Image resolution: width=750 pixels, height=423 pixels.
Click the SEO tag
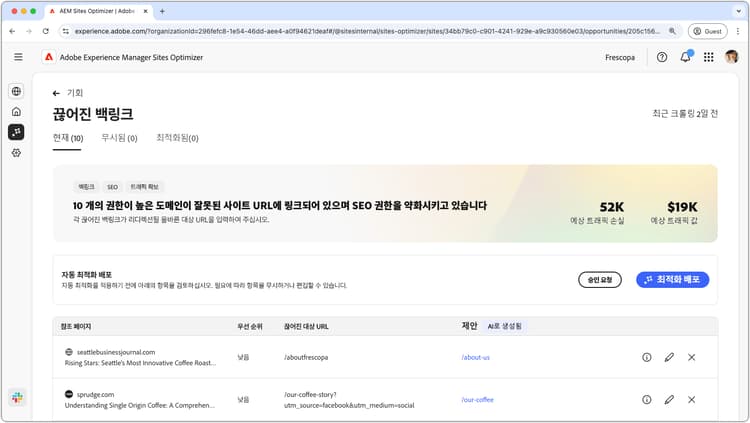click(112, 187)
